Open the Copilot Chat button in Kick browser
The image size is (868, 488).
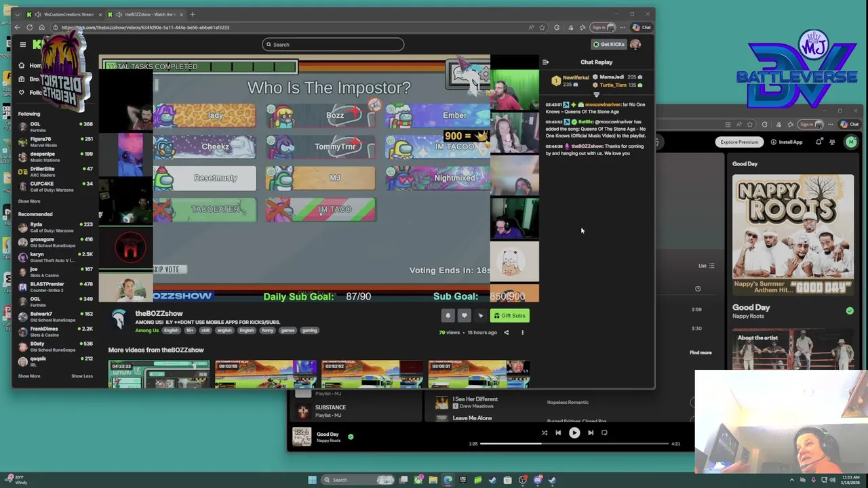[x=642, y=28]
